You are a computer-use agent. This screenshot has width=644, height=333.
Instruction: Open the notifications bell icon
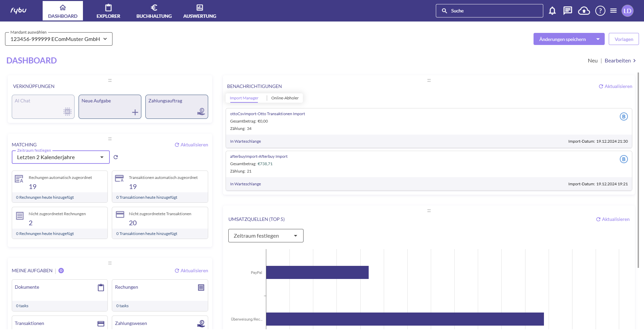pyautogui.click(x=552, y=11)
